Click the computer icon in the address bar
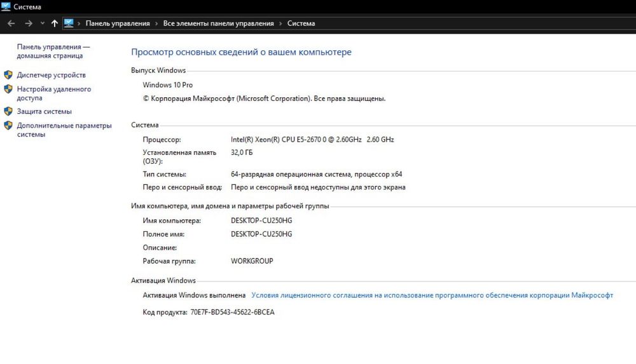Viewport: 636px width, 364px height. tap(69, 23)
